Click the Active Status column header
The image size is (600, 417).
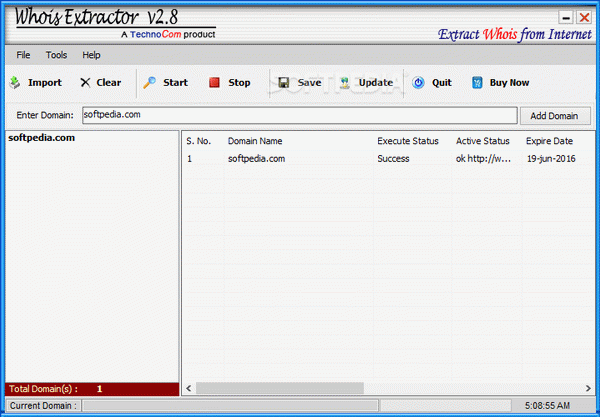[483, 141]
